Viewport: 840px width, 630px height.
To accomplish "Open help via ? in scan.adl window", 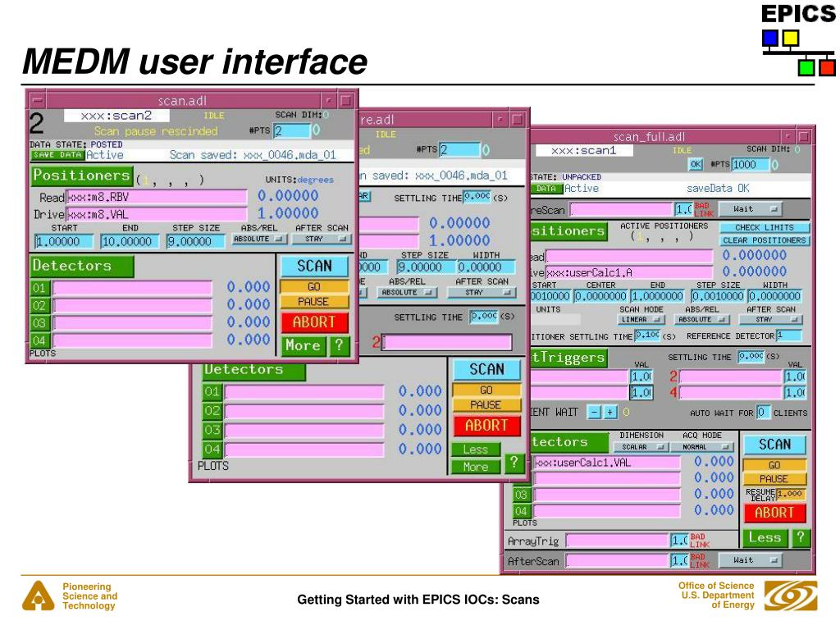I will (x=339, y=345).
